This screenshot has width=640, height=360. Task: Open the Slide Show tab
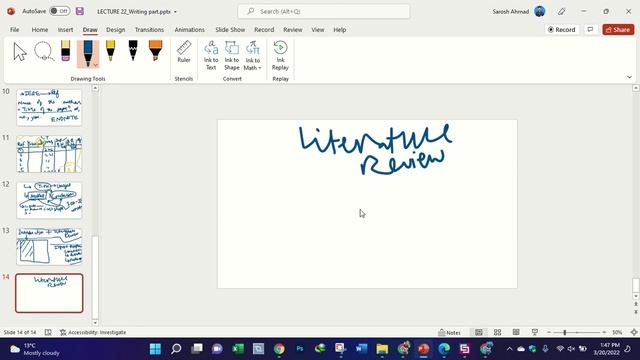[230, 30]
